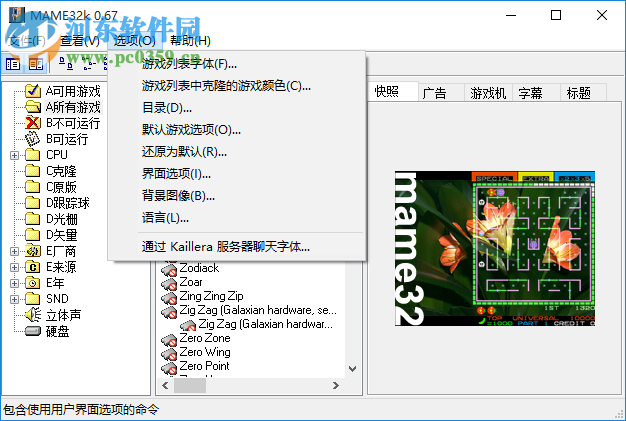Toggle the folder list pane toolbar icon

[x=13, y=63]
